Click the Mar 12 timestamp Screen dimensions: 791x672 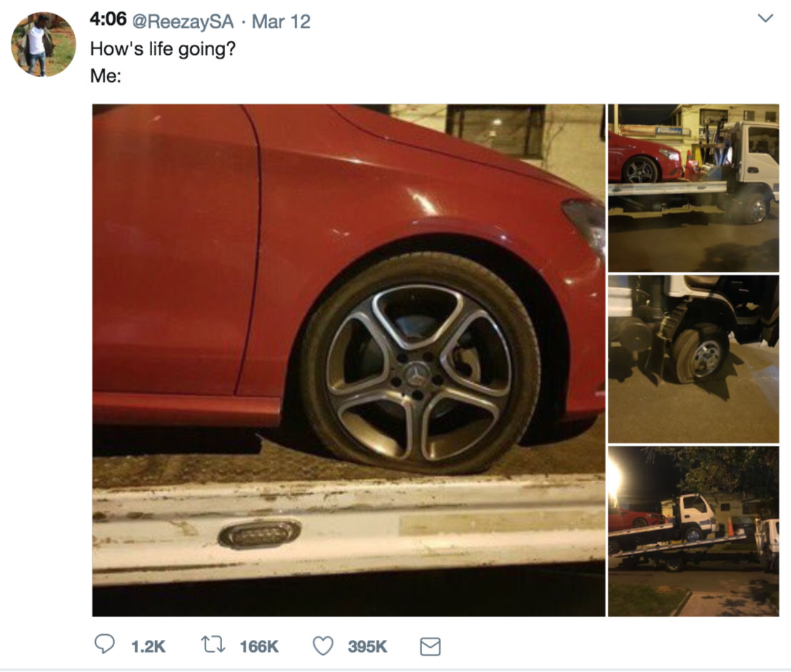tap(281, 21)
